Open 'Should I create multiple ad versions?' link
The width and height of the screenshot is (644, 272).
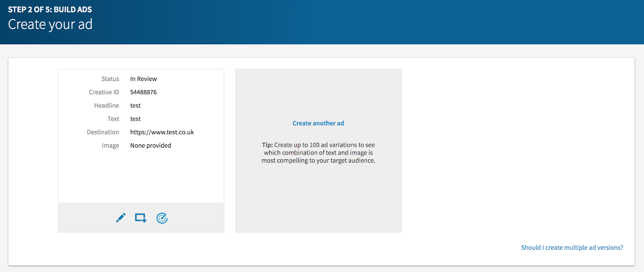click(572, 247)
